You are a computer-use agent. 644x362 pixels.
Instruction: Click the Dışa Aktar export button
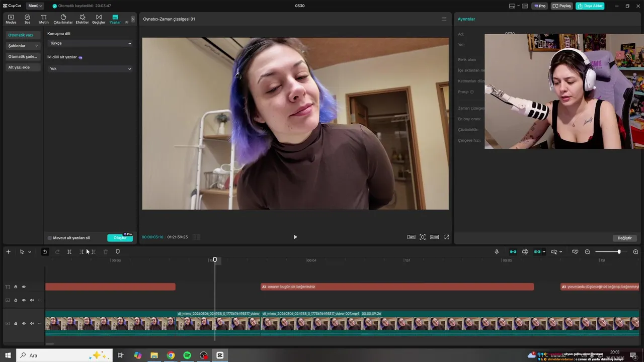point(590,6)
